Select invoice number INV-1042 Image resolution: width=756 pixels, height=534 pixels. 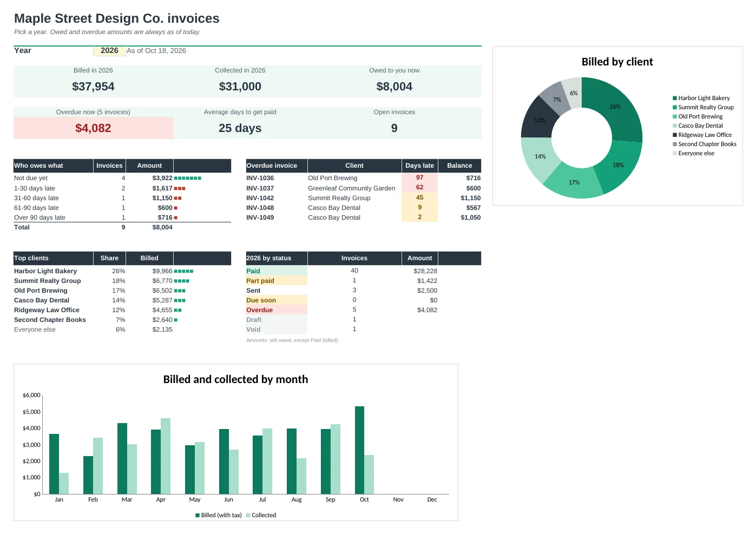(260, 198)
